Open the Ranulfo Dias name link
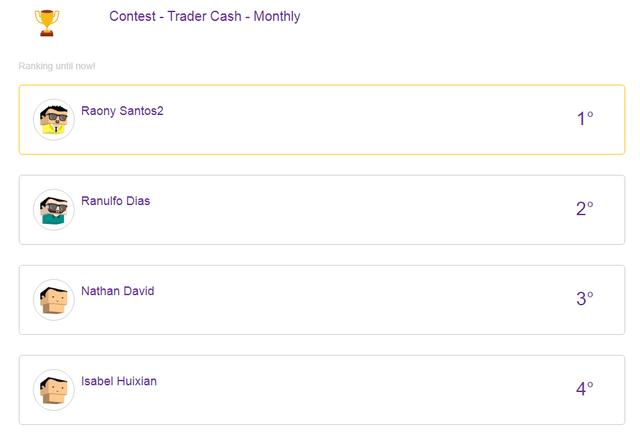640x433 pixels. (116, 201)
